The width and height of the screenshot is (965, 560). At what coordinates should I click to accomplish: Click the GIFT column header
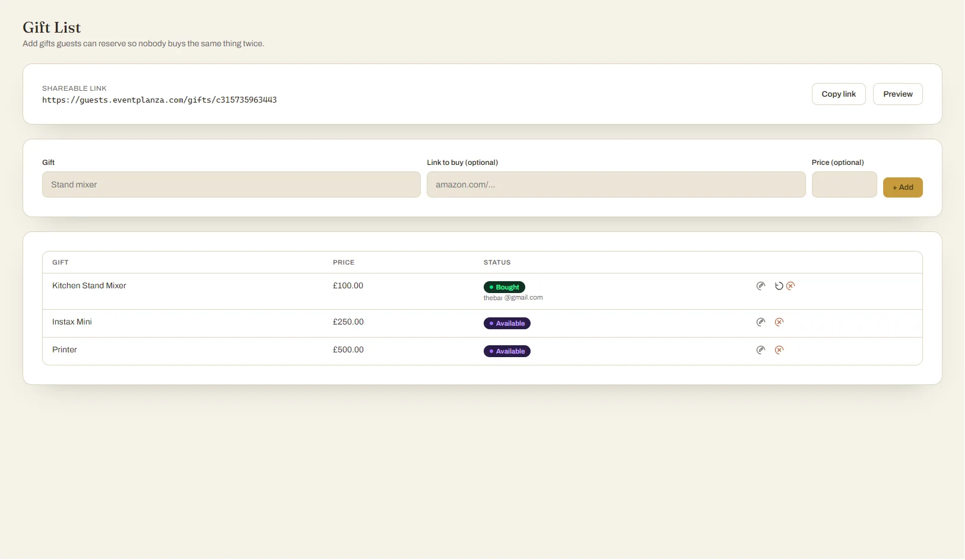[61, 262]
